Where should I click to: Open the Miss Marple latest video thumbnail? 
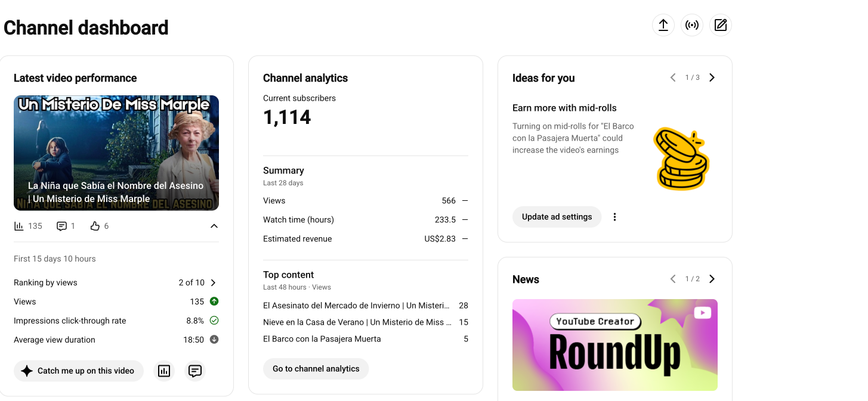[116, 153]
